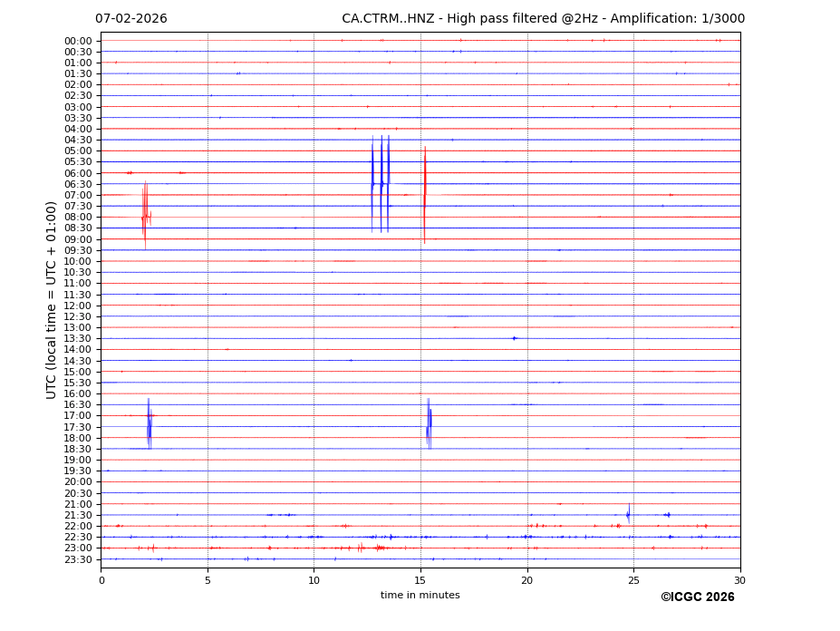This screenshot has height=631, width=840.
Task: Click the triple blue spike on the 06:30 trace
Action: (381, 184)
